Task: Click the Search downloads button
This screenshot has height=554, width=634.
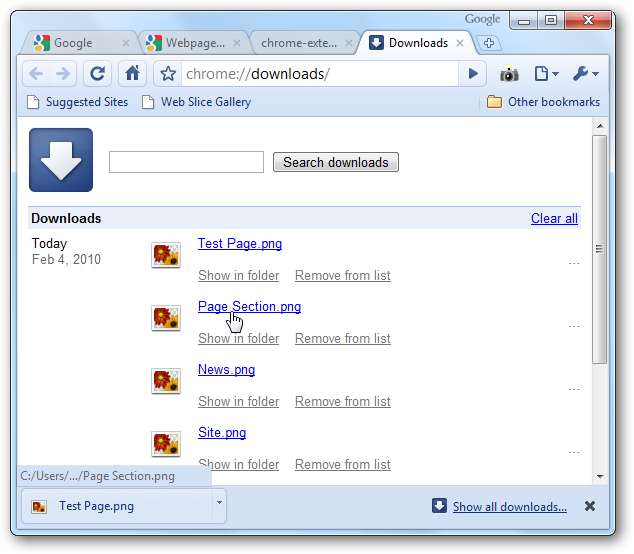Action: 336,162
